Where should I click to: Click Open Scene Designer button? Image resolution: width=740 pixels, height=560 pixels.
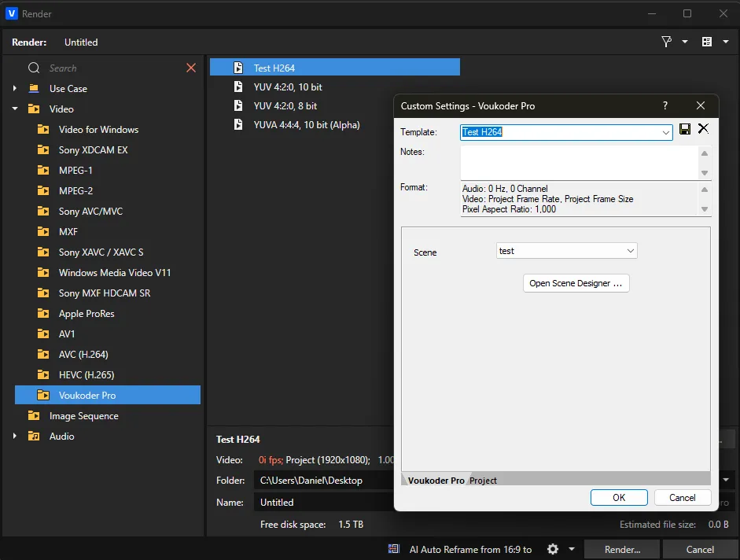576,283
